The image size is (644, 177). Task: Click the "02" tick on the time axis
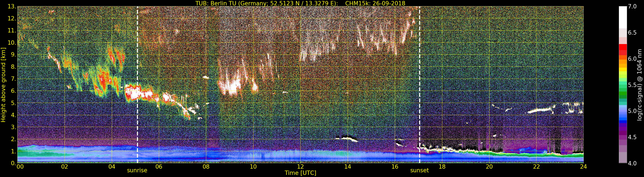coord(65,167)
